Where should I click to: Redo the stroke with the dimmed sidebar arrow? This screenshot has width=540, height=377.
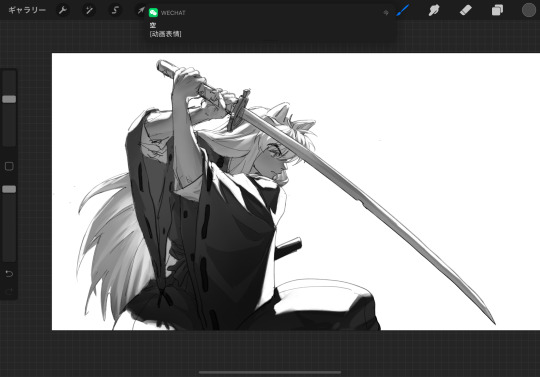point(9,292)
